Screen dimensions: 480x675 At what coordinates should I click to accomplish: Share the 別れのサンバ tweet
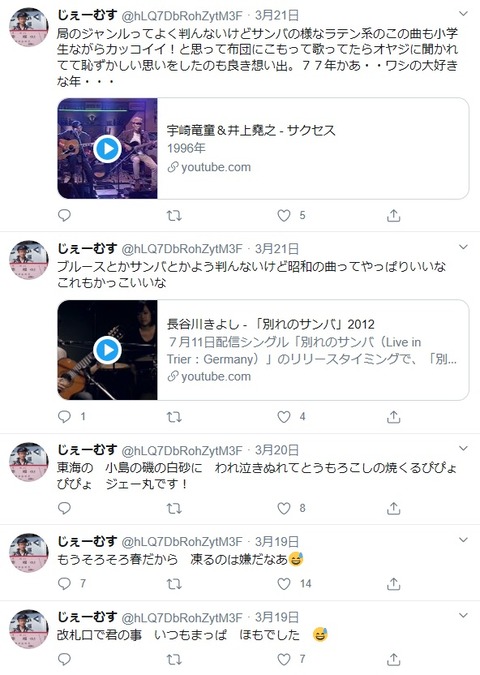393,416
